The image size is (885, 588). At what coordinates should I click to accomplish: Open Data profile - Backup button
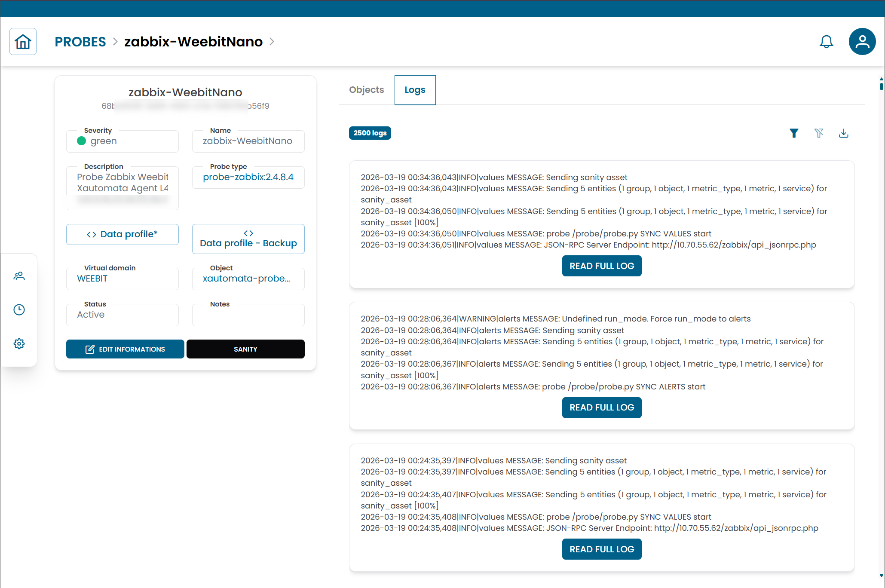248,239
